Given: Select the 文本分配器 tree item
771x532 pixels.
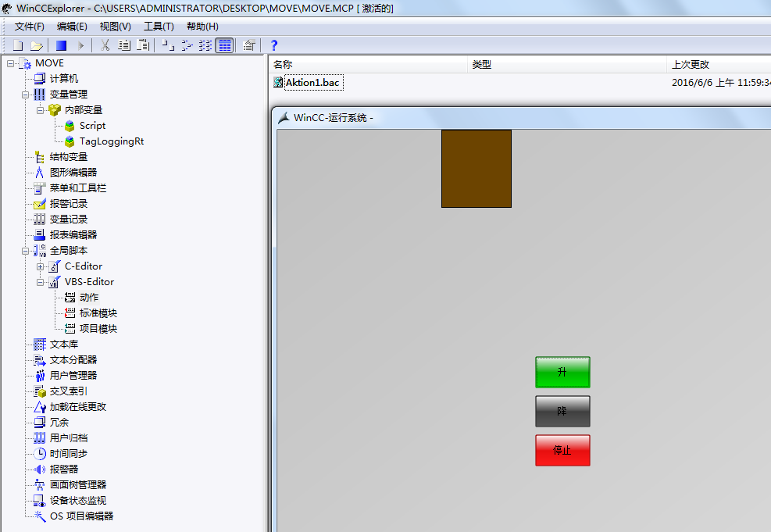Looking at the screenshot, I should click(x=73, y=360).
